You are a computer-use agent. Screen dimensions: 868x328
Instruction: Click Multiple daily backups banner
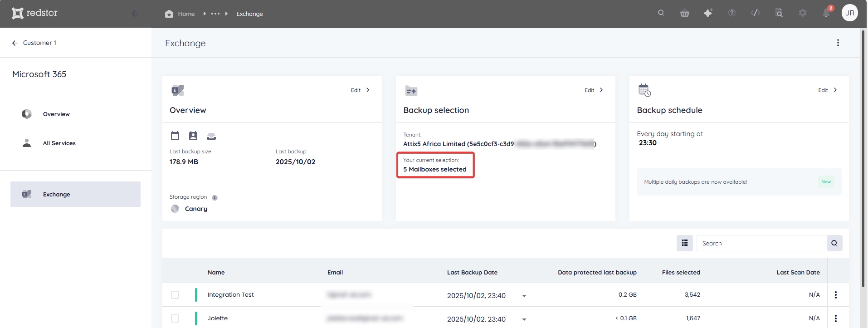click(739, 182)
